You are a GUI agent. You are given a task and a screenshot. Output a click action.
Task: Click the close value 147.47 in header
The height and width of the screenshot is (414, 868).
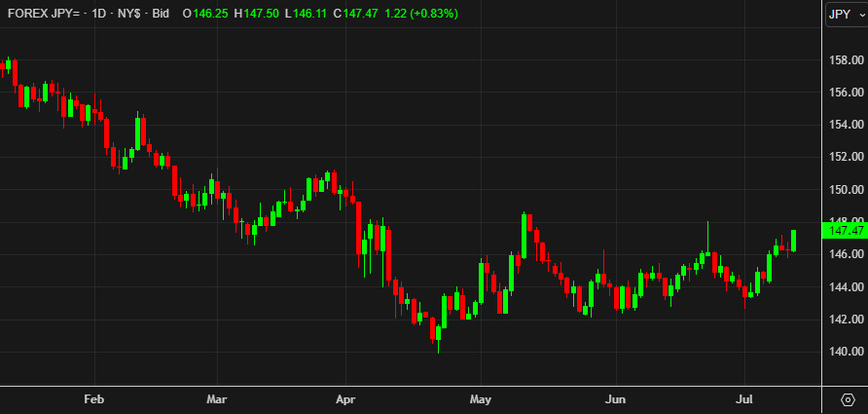point(360,14)
